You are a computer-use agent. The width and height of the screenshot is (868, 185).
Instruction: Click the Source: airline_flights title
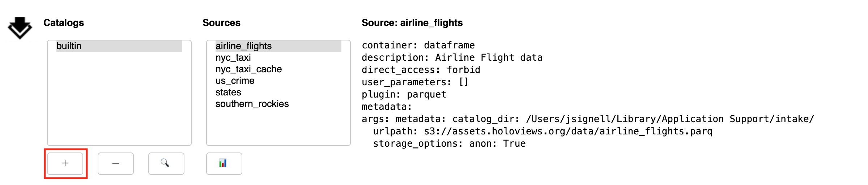tap(412, 23)
